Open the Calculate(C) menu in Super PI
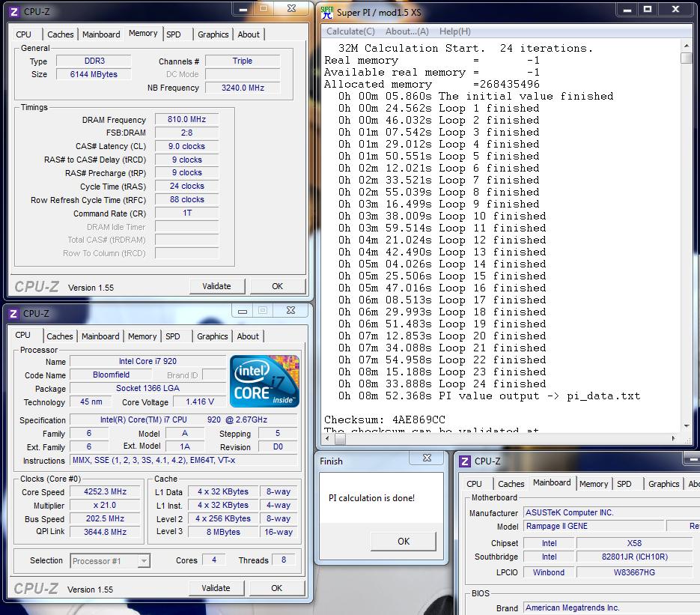This screenshot has height=615, width=700. [x=350, y=31]
